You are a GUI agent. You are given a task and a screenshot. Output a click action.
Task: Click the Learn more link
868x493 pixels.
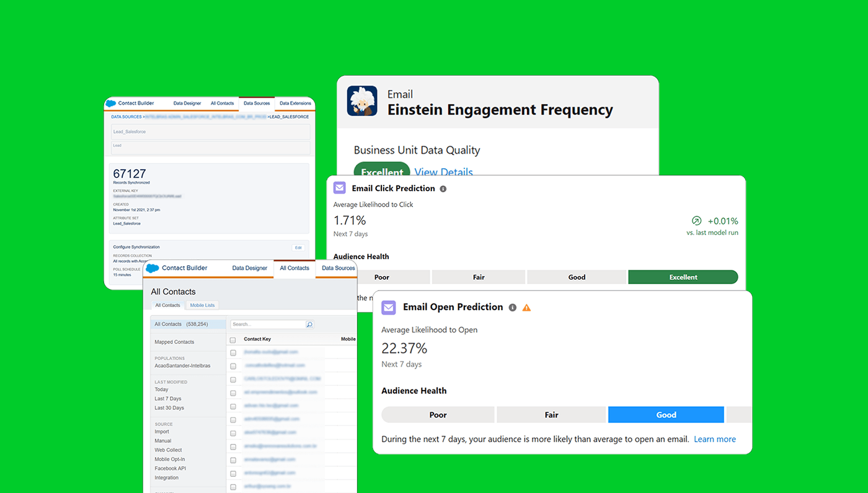coord(715,439)
